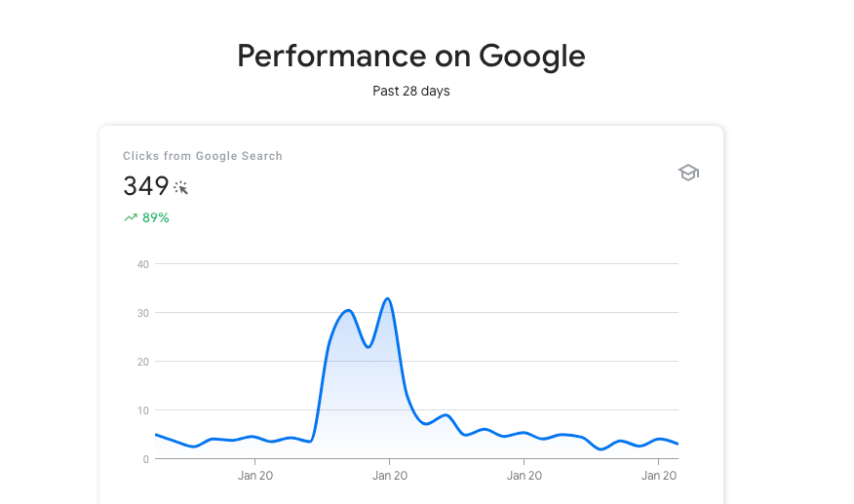854x504 pixels.
Task: Click the dip between the two peaks
Action: 368,346
